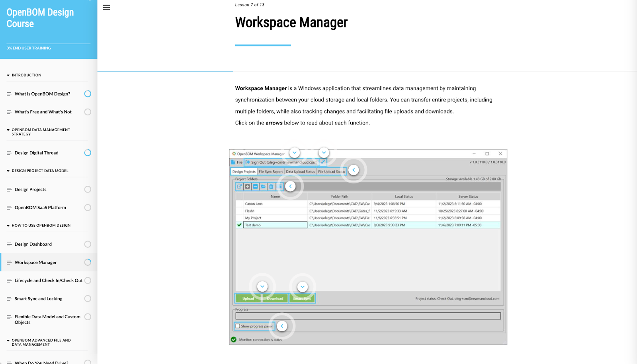Click the Folder Path column header
Viewport: 637px width, 364px height.
tap(340, 197)
